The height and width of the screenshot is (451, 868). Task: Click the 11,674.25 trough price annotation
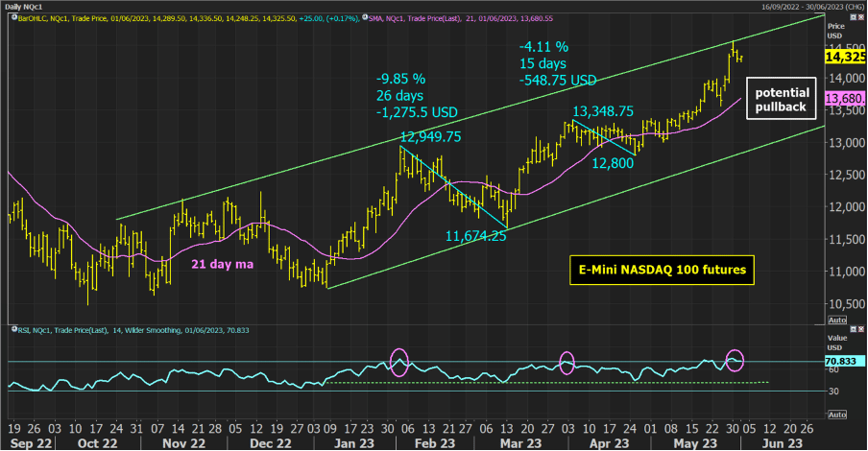pos(475,236)
